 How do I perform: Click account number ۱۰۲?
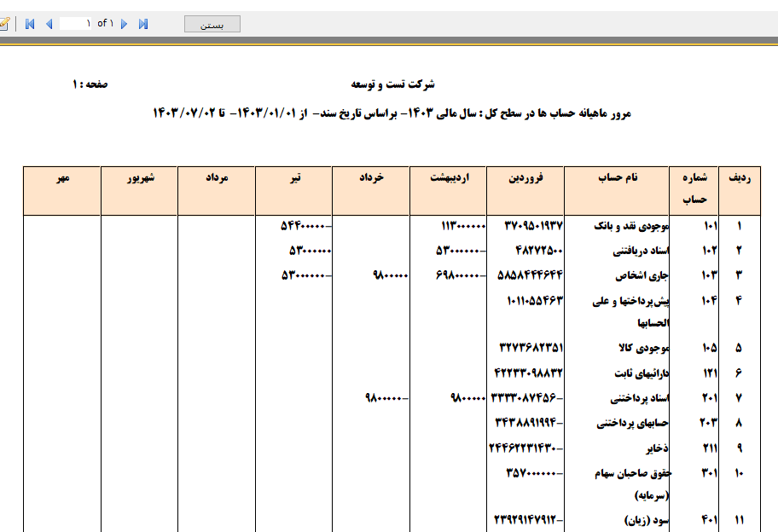[710, 251]
